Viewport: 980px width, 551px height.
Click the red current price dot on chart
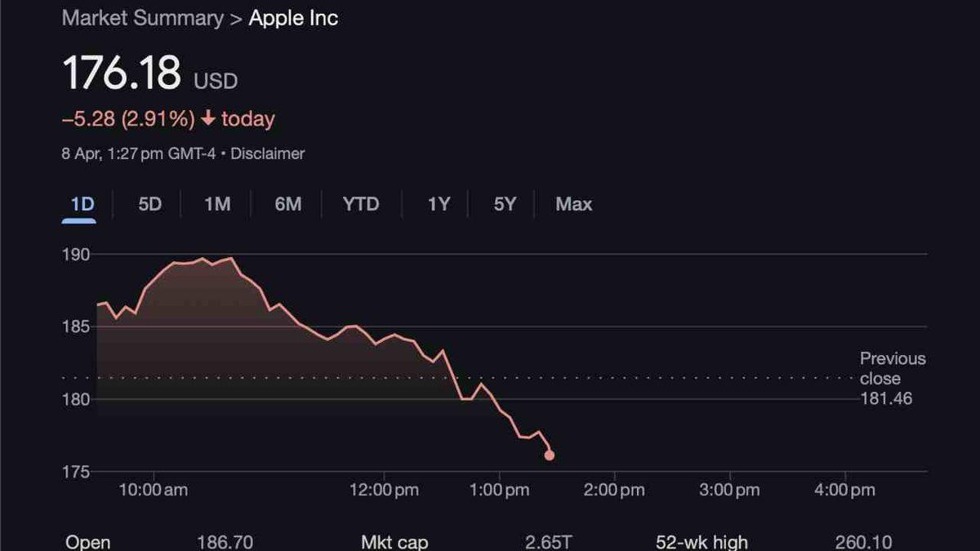point(550,455)
